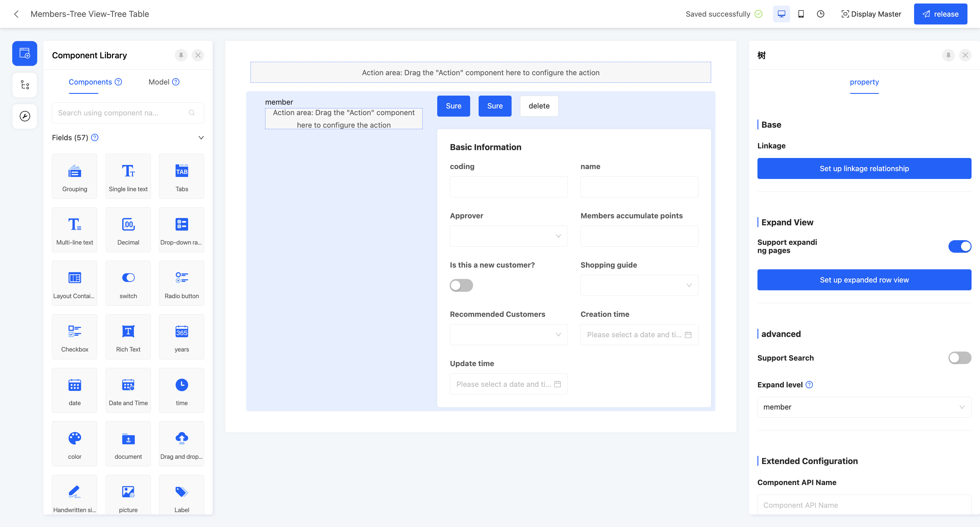Switch to mobile device preview icon
The image size is (980, 527).
(801, 14)
